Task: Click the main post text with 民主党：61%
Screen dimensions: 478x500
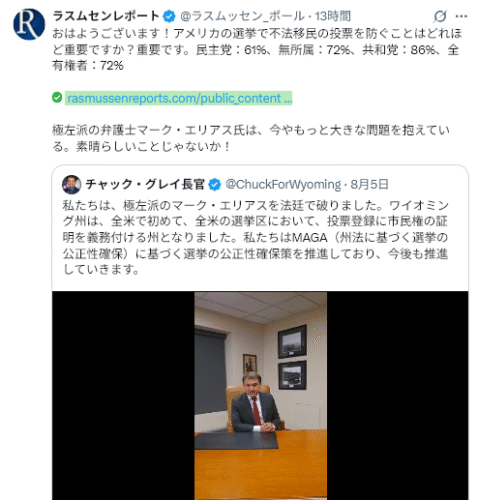Action: [x=257, y=50]
